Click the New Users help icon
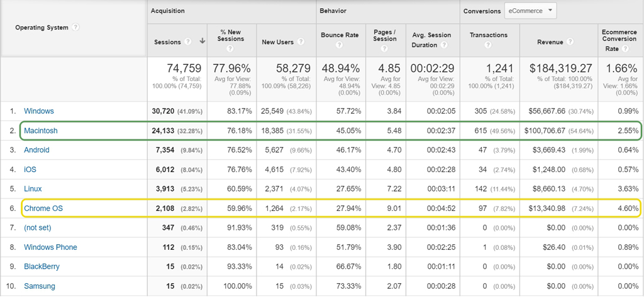 (301, 42)
